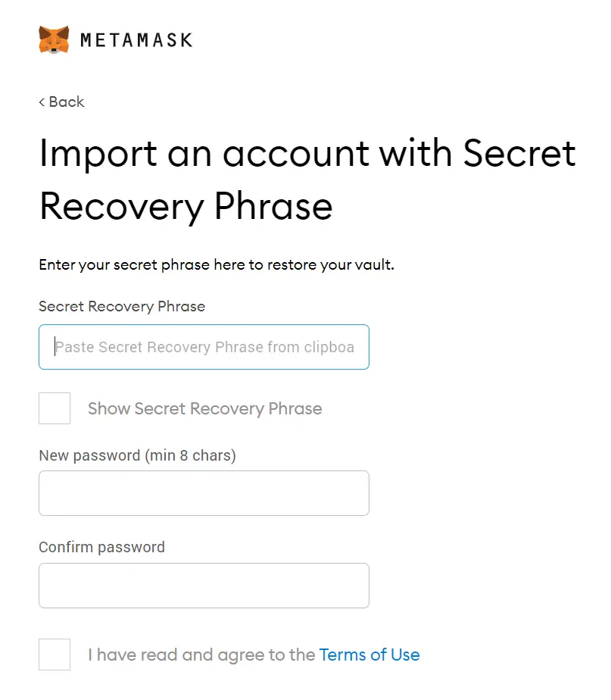Image resolution: width=611 pixels, height=700 pixels.
Task: Tick the Show Secret Recovery Phrase checkbox
Action: (55, 408)
